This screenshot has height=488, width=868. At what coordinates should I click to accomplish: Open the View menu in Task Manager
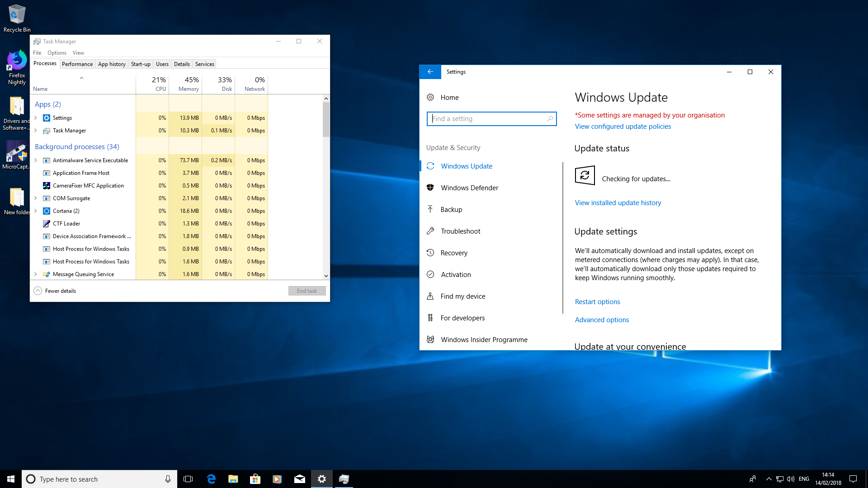point(78,53)
